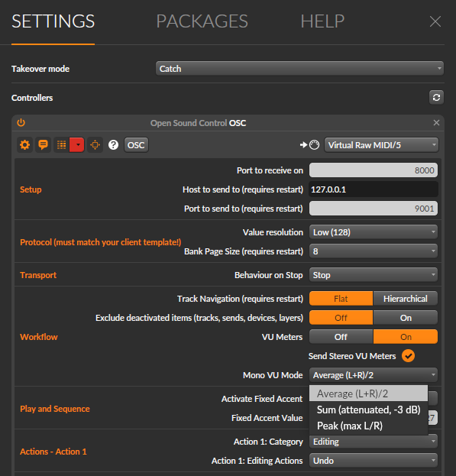Set Track Navigation to Hierarchical

click(x=406, y=299)
